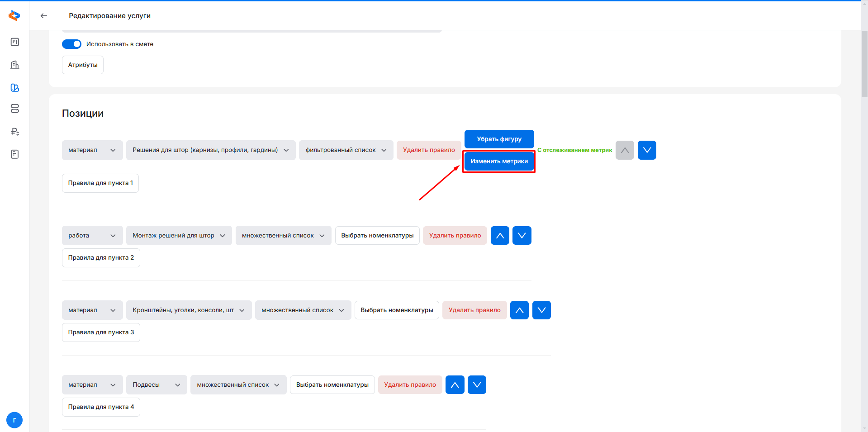The image size is (868, 432).
Task: Open работа type dropdown
Action: pyautogui.click(x=92, y=236)
